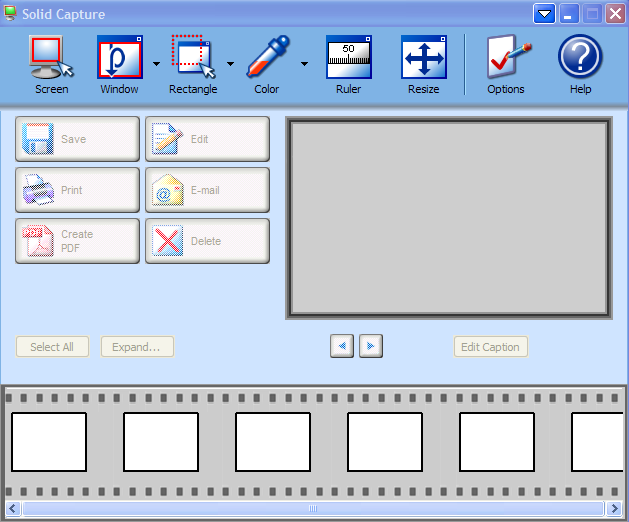Go to the previous capture with left arrow
629x522 pixels.
[342, 347]
